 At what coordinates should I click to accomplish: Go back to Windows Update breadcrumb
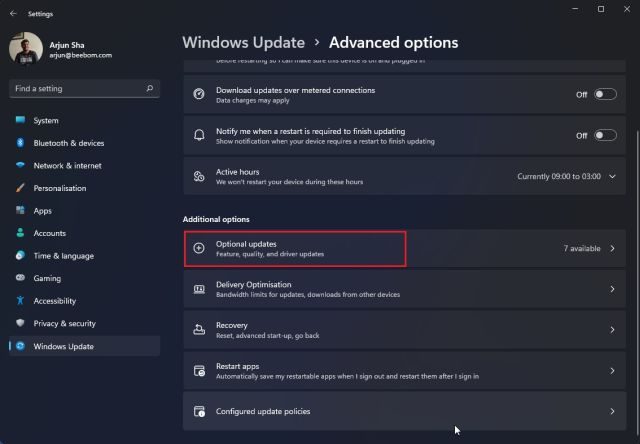pos(244,42)
